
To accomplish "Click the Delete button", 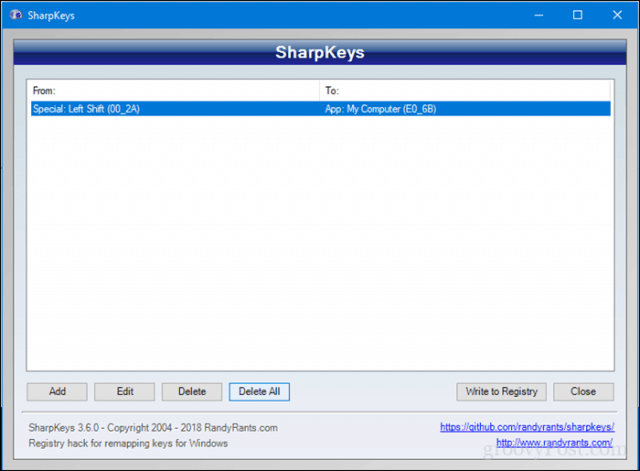I will point(192,391).
